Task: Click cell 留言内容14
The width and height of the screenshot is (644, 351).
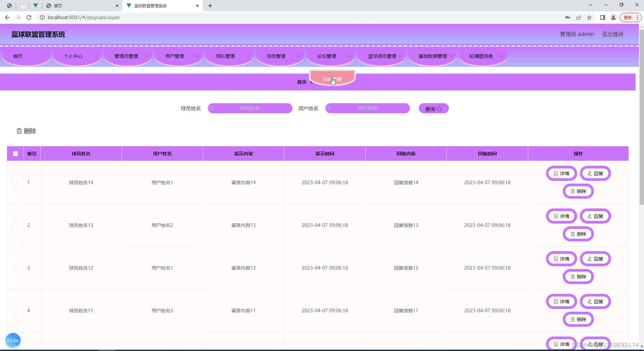Action: click(x=243, y=183)
